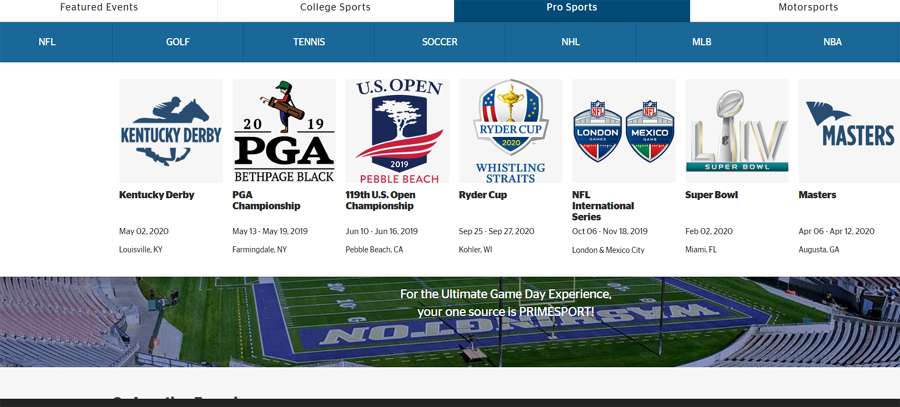Select TENNIS from the sports bar
900x407 pixels.
click(x=309, y=42)
